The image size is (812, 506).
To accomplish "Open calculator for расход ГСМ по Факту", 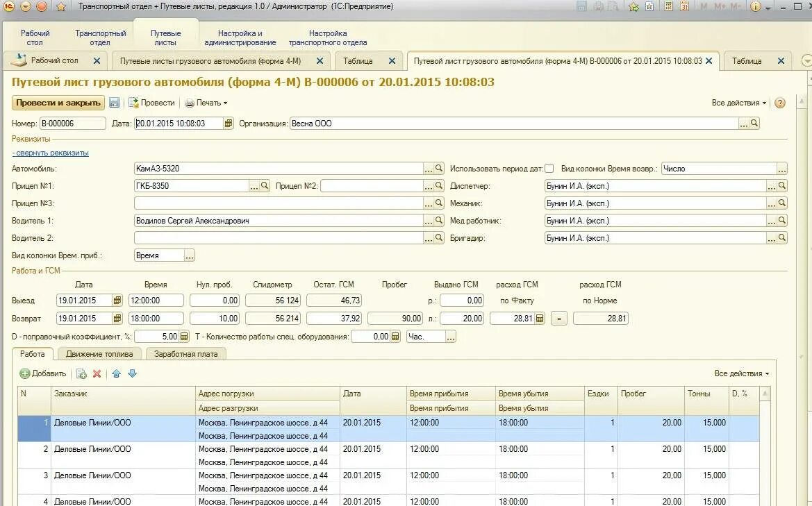I will pos(540,318).
